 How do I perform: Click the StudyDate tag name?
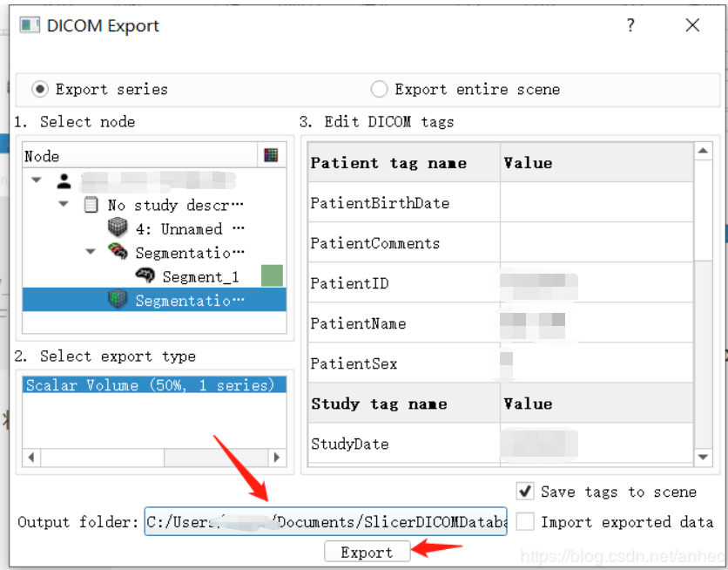(350, 444)
